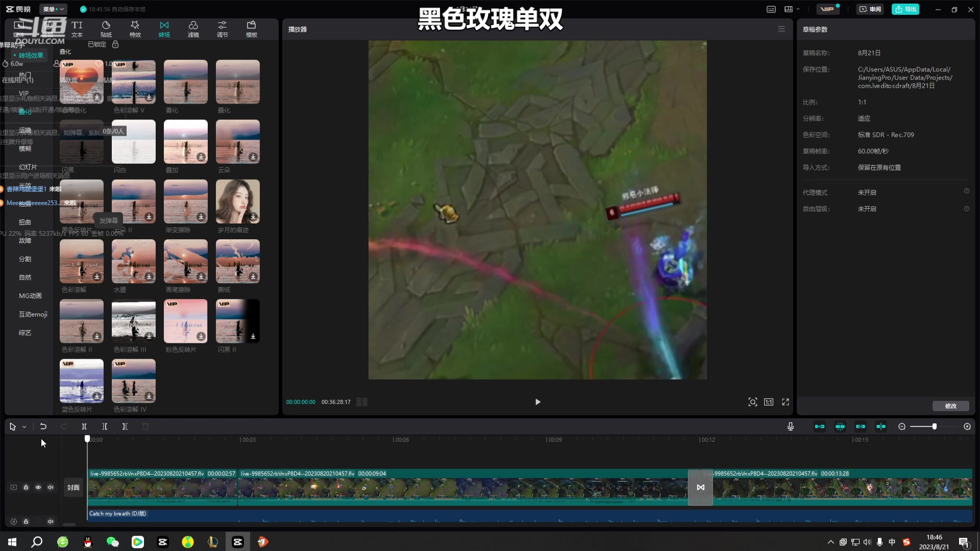Screen dimensions: 980x551
Task: Start voiceover recording microphone icon
Action: point(791,427)
